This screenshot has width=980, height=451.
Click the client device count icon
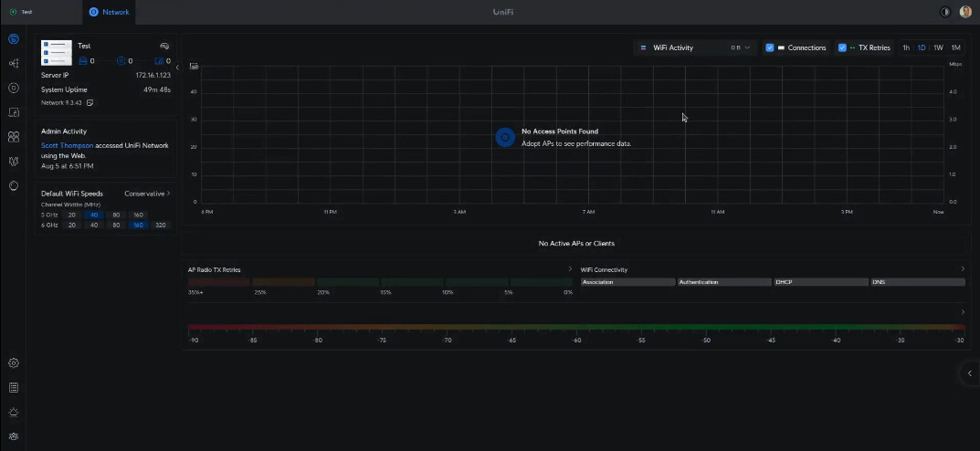pos(159,60)
